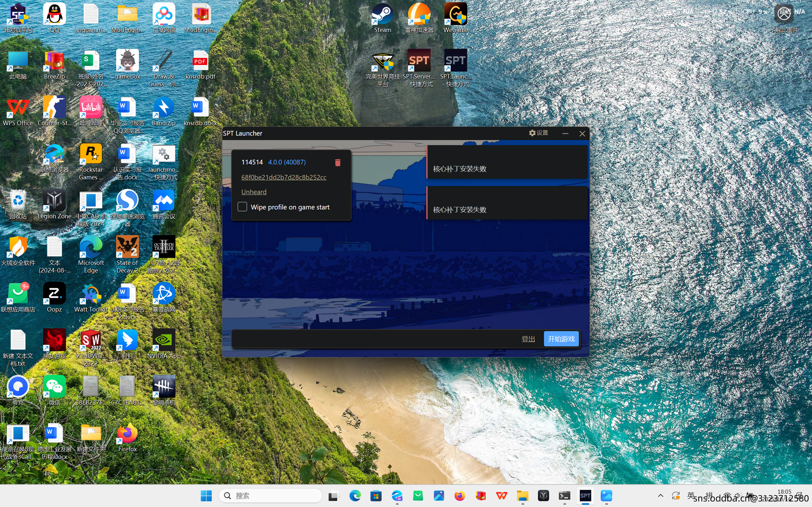This screenshot has width=812, height=507.
Task: Expand the hidden system tray icons chevron
Action: tap(661, 495)
